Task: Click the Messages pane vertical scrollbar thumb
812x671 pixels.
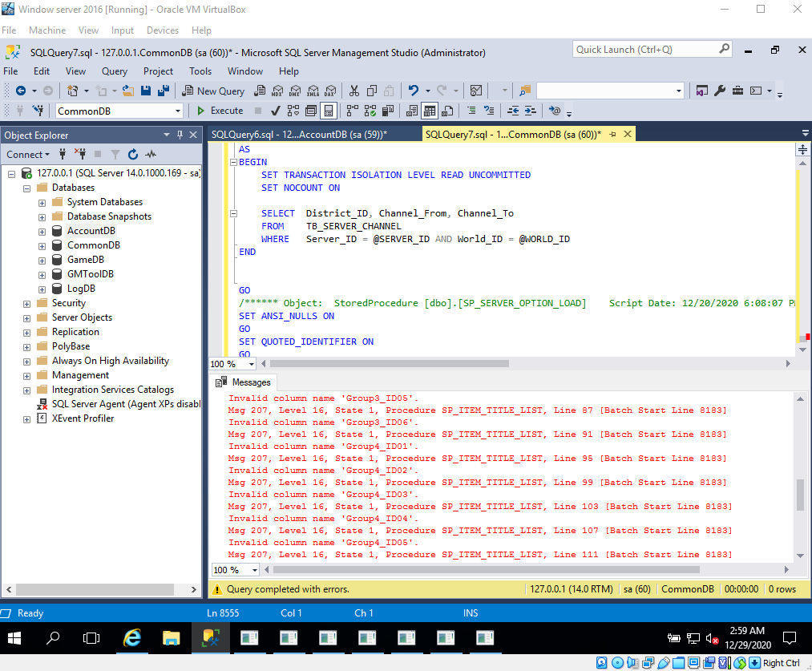Action: click(x=800, y=495)
